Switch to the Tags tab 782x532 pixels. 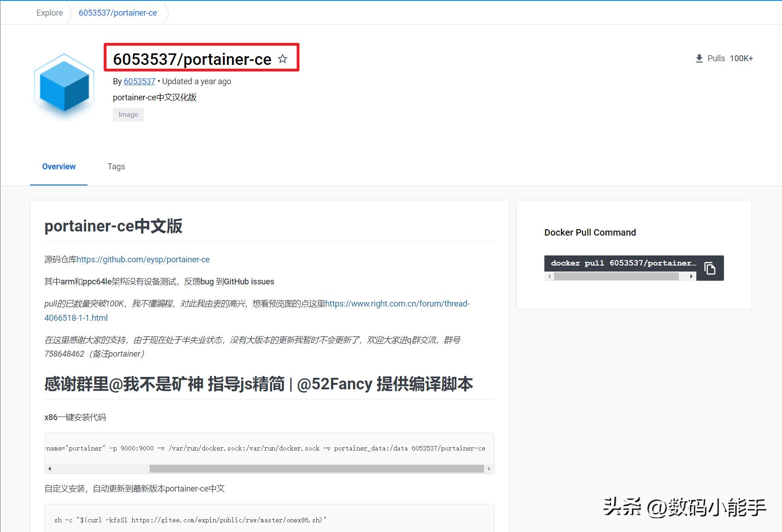pyautogui.click(x=116, y=167)
